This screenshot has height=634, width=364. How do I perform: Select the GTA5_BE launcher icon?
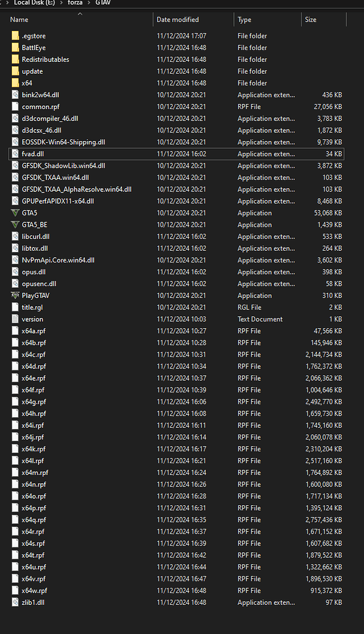pyautogui.click(x=15, y=224)
